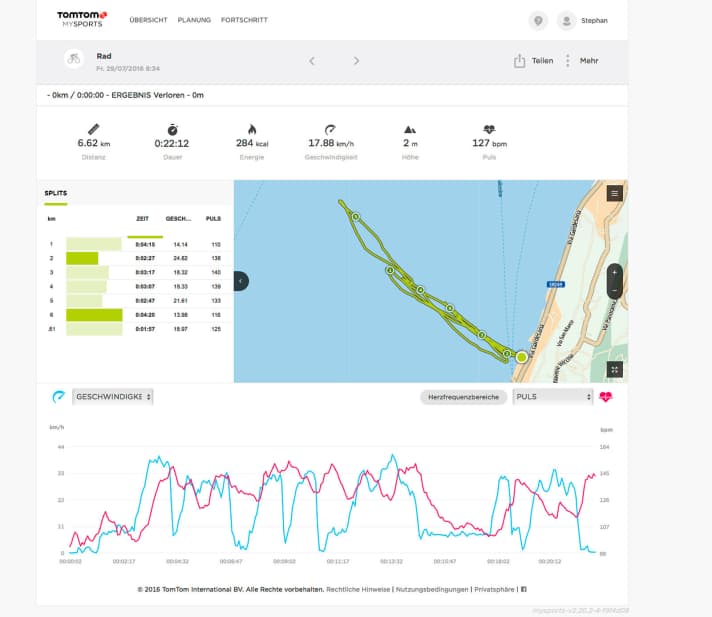Viewport: 712px width, 617px height.
Task: Go to next activity arrow
Action: tap(356, 61)
